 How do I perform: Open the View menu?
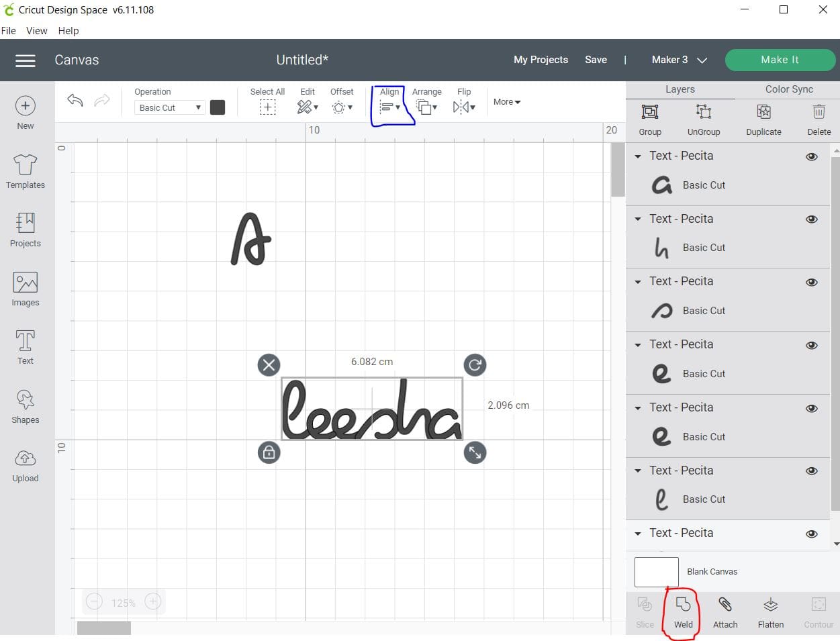pos(37,31)
